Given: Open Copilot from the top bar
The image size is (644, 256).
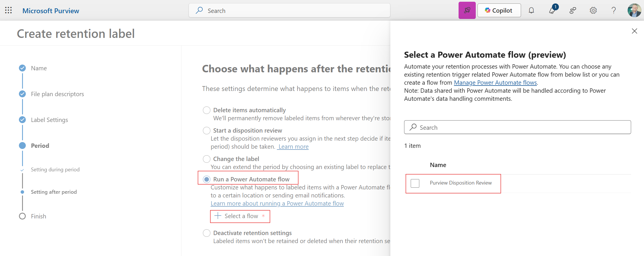Looking at the screenshot, I should point(499,11).
